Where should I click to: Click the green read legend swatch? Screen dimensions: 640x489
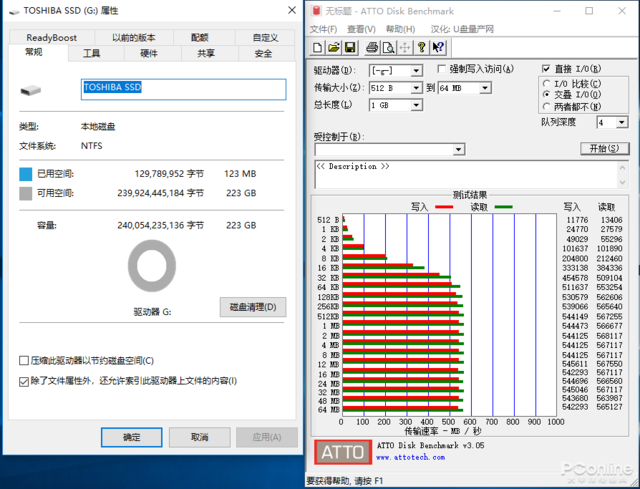(x=503, y=207)
